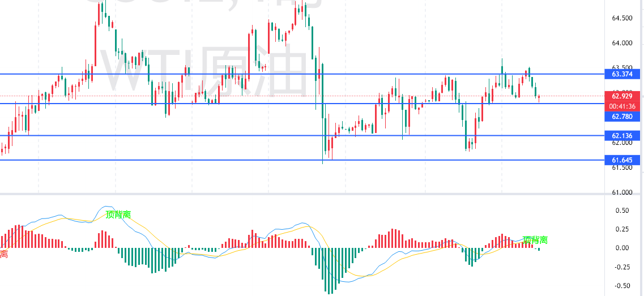Click the 63.374 blue price label
This screenshot has width=644, height=296.
click(622, 74)
